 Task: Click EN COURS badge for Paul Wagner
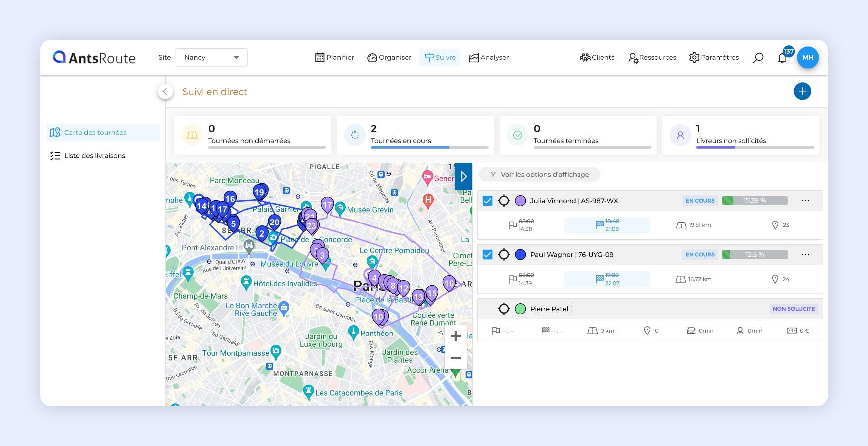tap(700, 255)
